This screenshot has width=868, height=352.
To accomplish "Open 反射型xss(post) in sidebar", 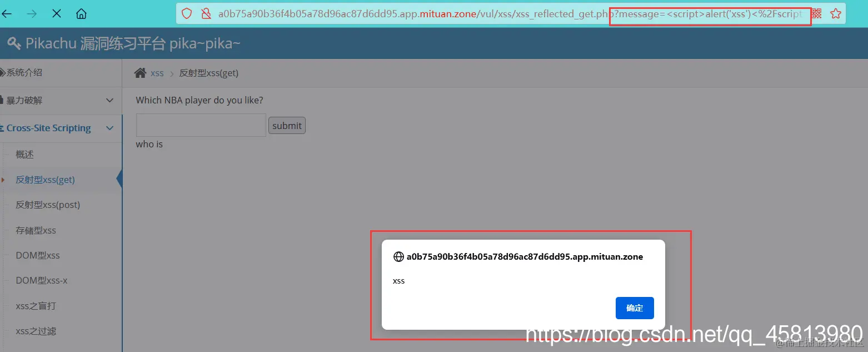I will [48, 205].
